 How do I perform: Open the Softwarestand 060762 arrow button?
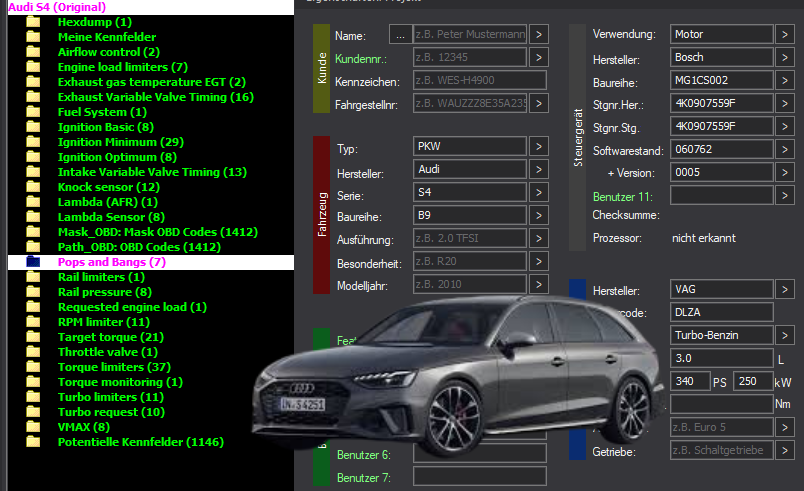[x=785, y=149]
